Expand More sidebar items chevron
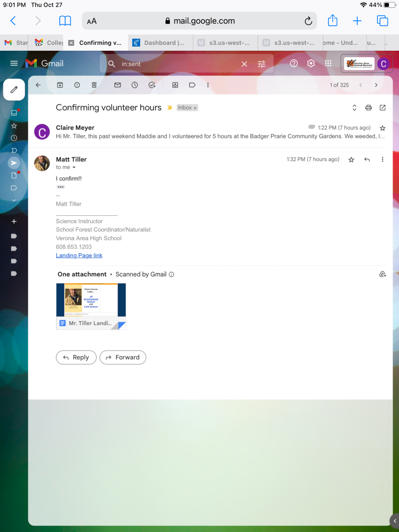 [14, 200]
